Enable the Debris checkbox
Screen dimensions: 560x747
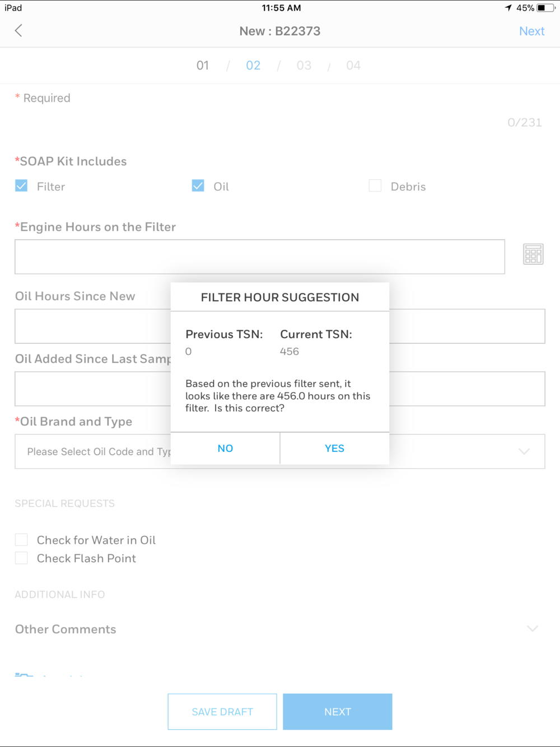[x=375, y=186]
